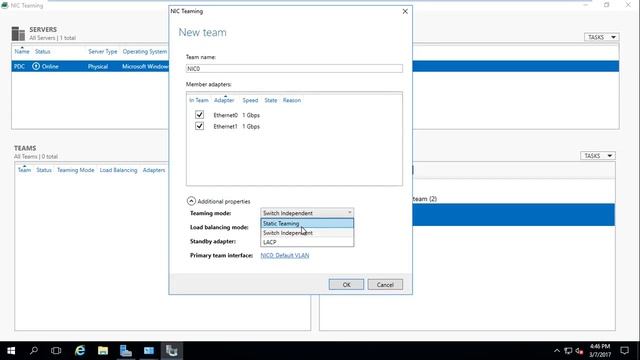Sort teams by Status column
This screenshot has height=360, width=640.
(x=44, y=170)
